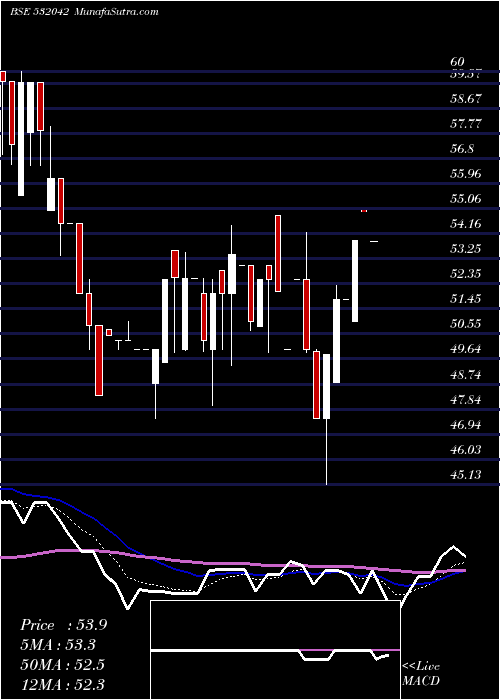
Task: Click the 60 price axis label
Action: tap(458, 62)
